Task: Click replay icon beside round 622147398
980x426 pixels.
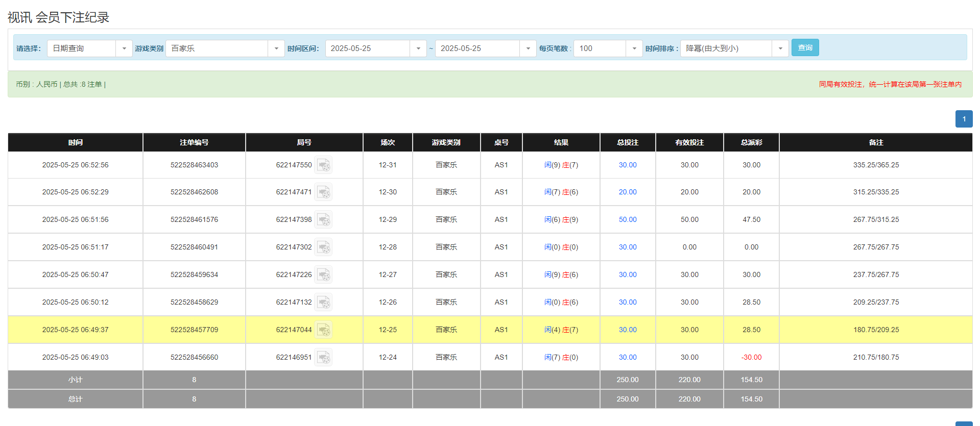Action: tap(323, 220)
